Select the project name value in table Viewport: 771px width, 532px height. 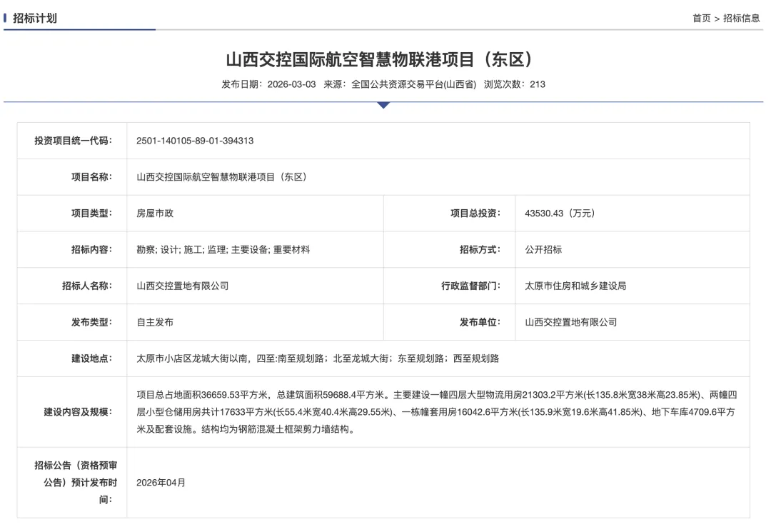pyautogui.click(x=223, y=177)
